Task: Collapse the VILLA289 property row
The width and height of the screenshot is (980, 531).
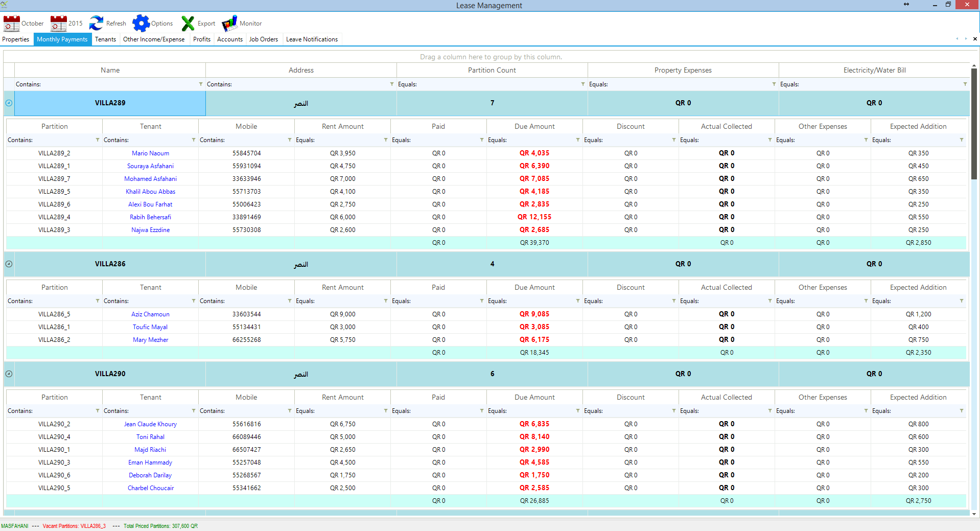Action: 9,103
